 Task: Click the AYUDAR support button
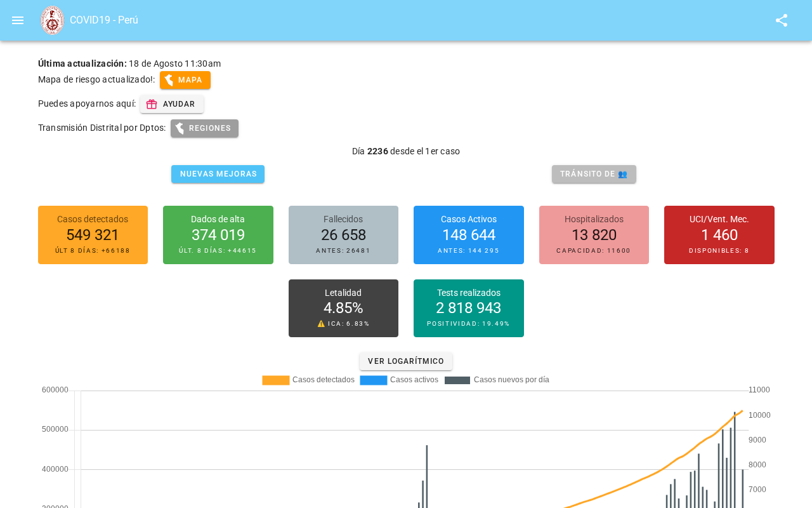172,104
